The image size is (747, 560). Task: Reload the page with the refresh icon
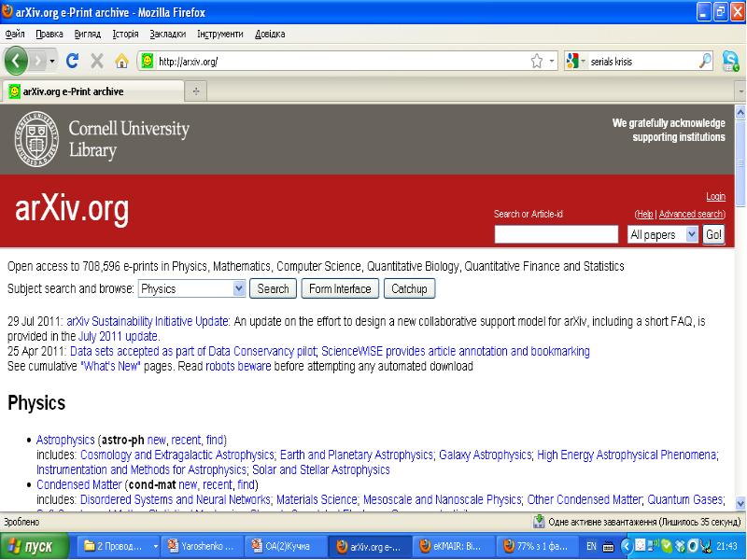click(72, 62)
